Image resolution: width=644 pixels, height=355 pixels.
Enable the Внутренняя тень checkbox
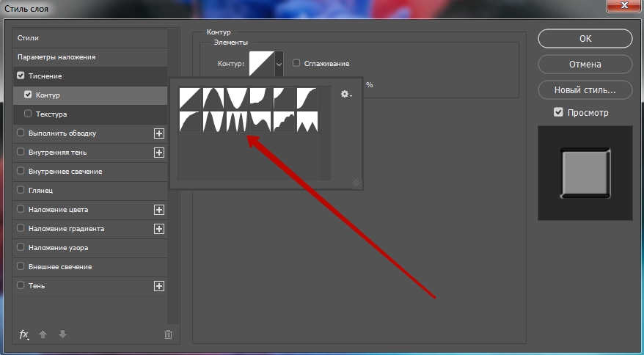[x=21, y=152]
